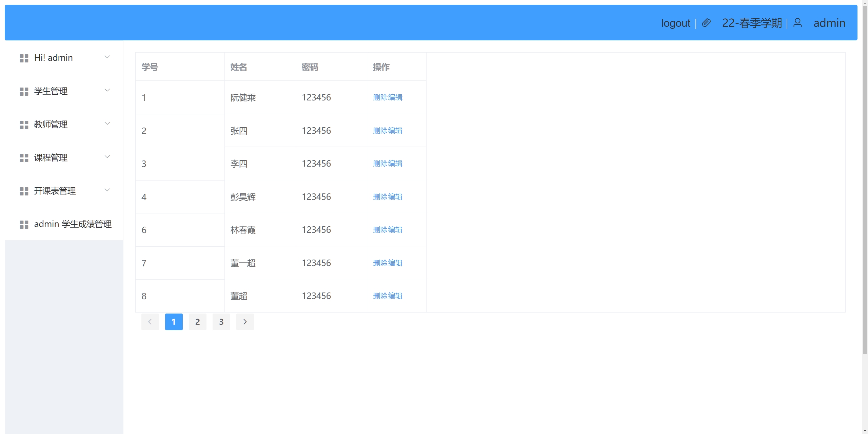Click 删除 in the 张四 row

380,131
